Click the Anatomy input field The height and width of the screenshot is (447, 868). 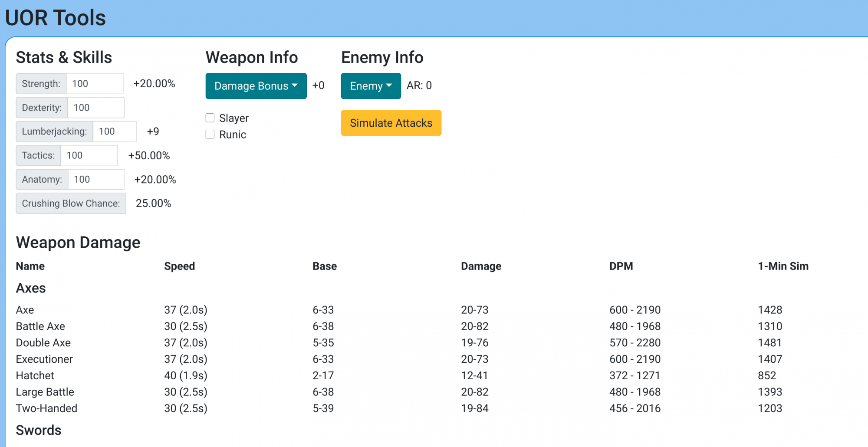(x=96, y=179)
